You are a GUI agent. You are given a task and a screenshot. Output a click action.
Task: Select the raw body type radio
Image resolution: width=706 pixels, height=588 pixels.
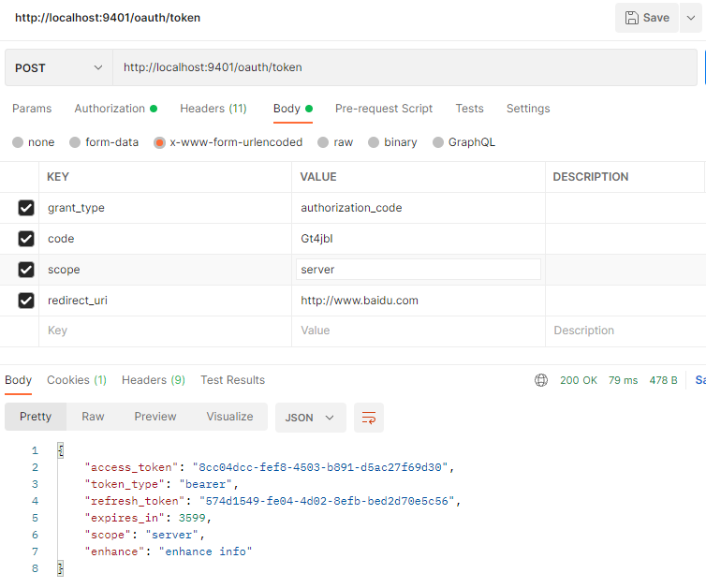323,142
